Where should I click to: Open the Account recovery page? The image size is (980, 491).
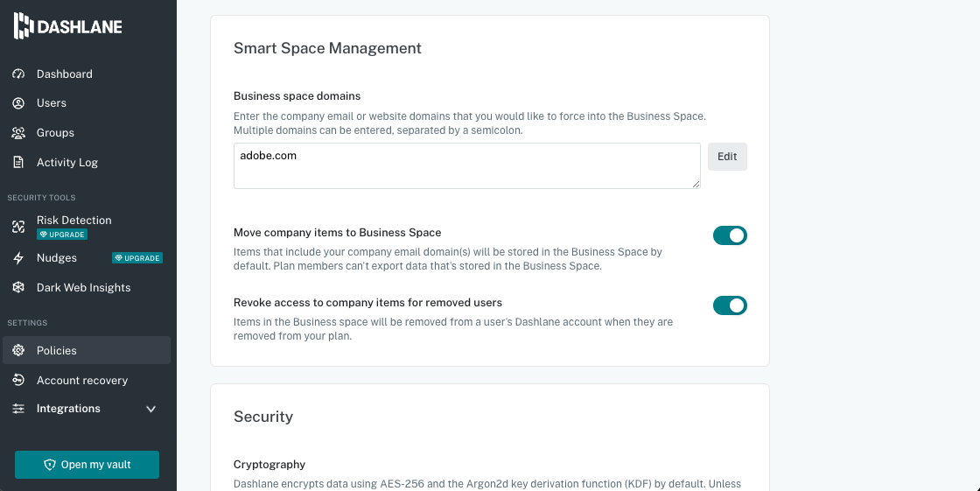pyautogui.click(x=82, y=381)
